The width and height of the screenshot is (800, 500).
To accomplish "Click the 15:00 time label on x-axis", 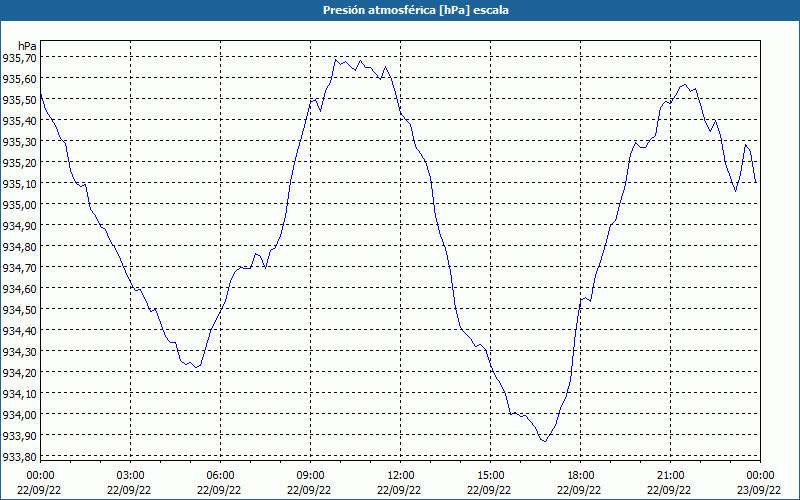I will click(490, 476).
